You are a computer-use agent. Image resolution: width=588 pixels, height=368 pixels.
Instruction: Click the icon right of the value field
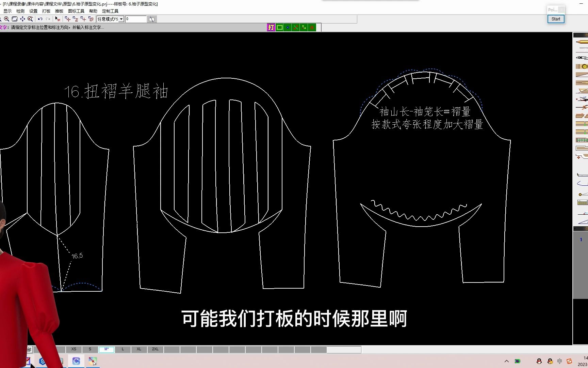(152, 19)
